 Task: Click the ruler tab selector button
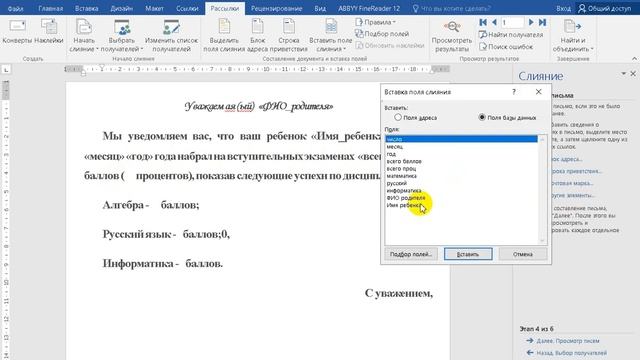click(6, 70)
